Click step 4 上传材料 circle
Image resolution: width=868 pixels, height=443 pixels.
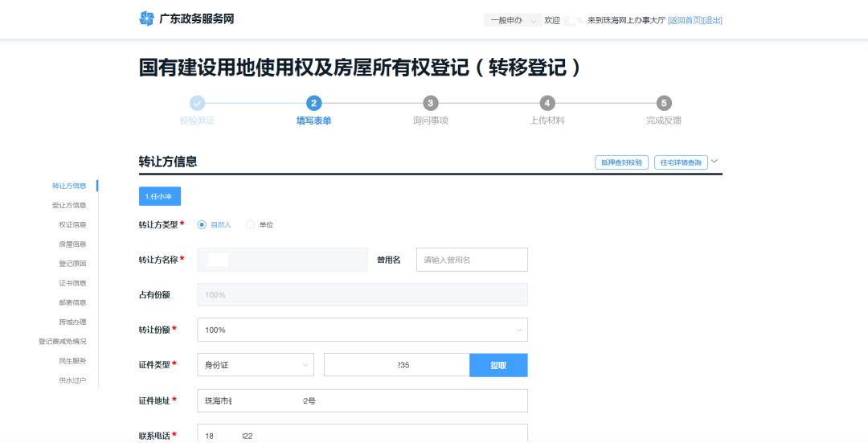(x=547, y=103)
